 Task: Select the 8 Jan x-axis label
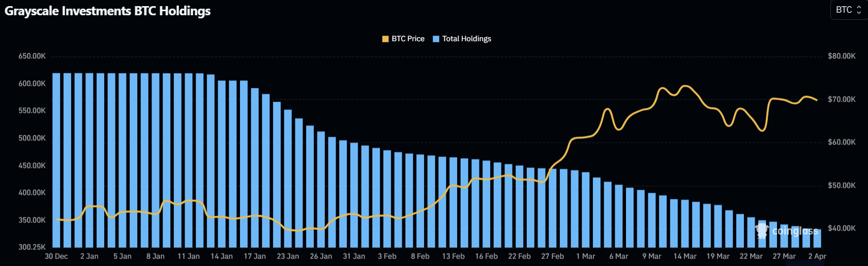point(156,256)
